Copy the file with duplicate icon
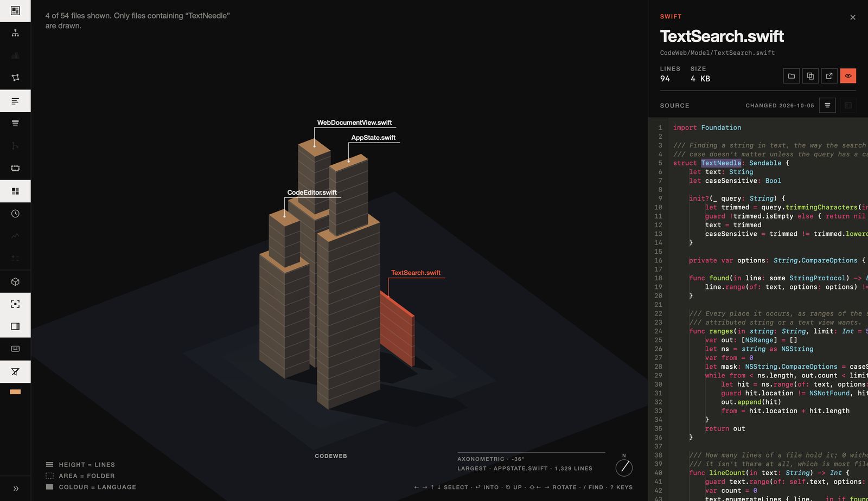The width and height of the screenshot is (868, 501). [x=810, y=76]
